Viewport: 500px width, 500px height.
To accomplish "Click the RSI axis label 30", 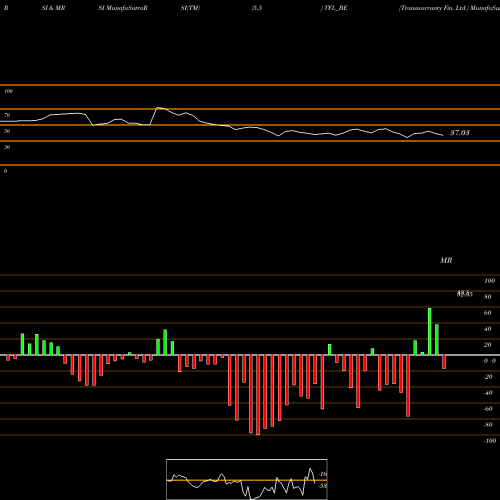I will 7,147.
